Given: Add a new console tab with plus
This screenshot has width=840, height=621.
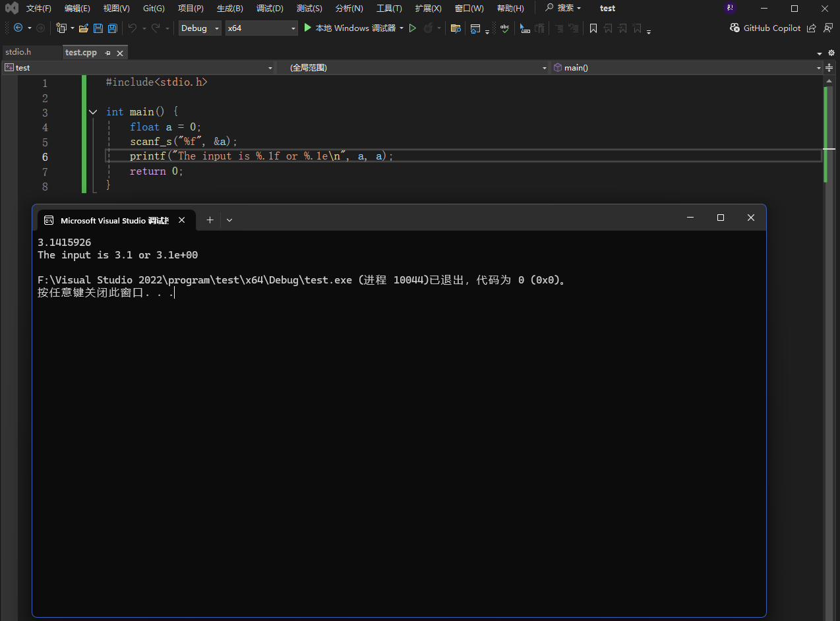Looking at the screenshot, I should click(x=210, y=220).
